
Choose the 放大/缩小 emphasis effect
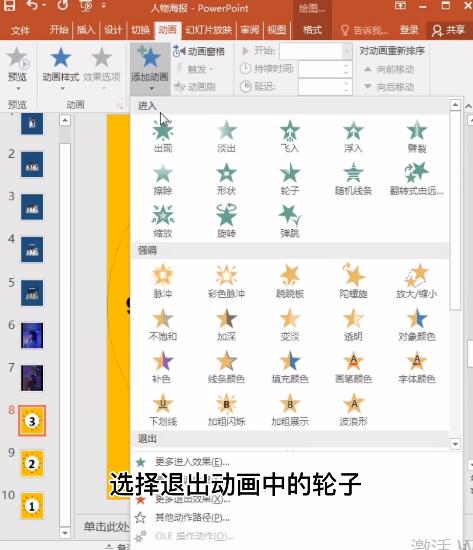coord(417,282)
